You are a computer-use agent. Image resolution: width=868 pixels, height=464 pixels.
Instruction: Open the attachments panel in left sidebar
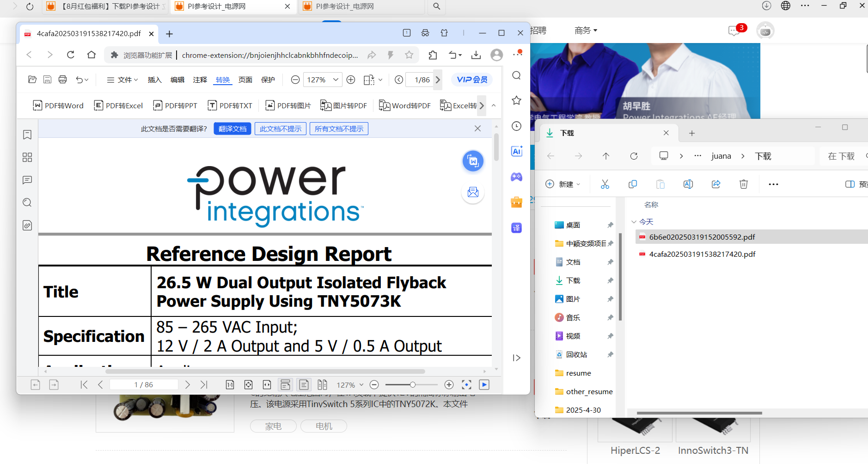pyautogui.click(x=27, y=225)
